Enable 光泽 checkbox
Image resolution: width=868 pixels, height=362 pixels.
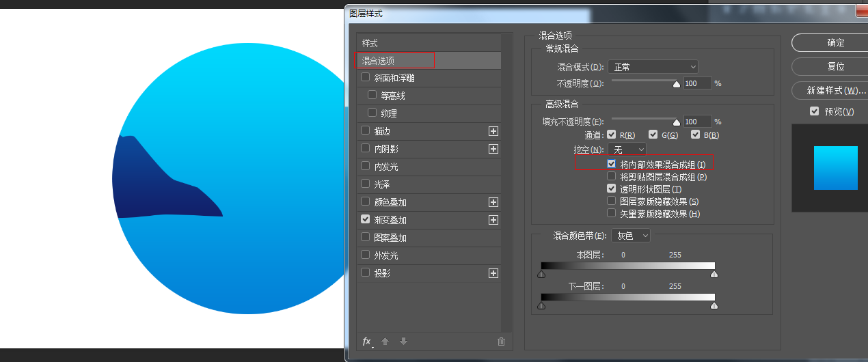[x=366, y=184]
